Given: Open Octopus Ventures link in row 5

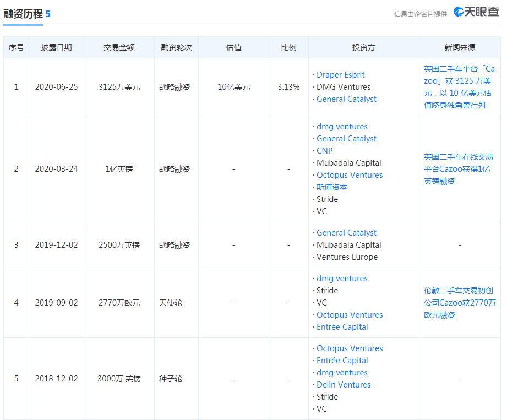Looking at the screenshot, I should pos(350,348).
